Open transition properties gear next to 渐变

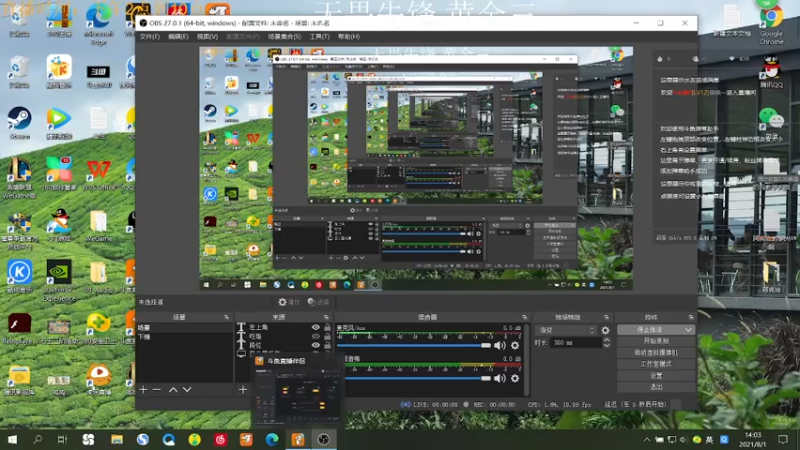(x=605, y=330)
